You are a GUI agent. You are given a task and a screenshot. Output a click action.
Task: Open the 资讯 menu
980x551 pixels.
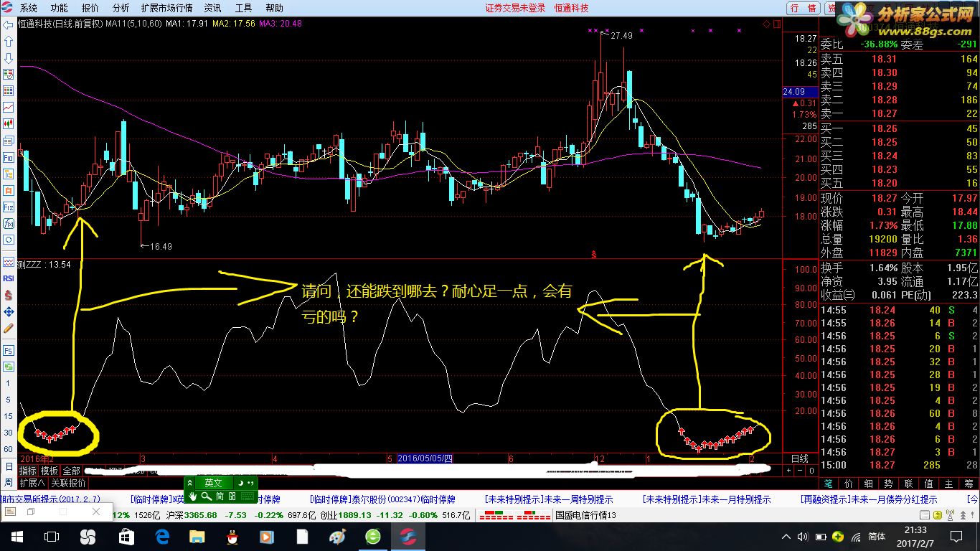[x=212, y=8]
